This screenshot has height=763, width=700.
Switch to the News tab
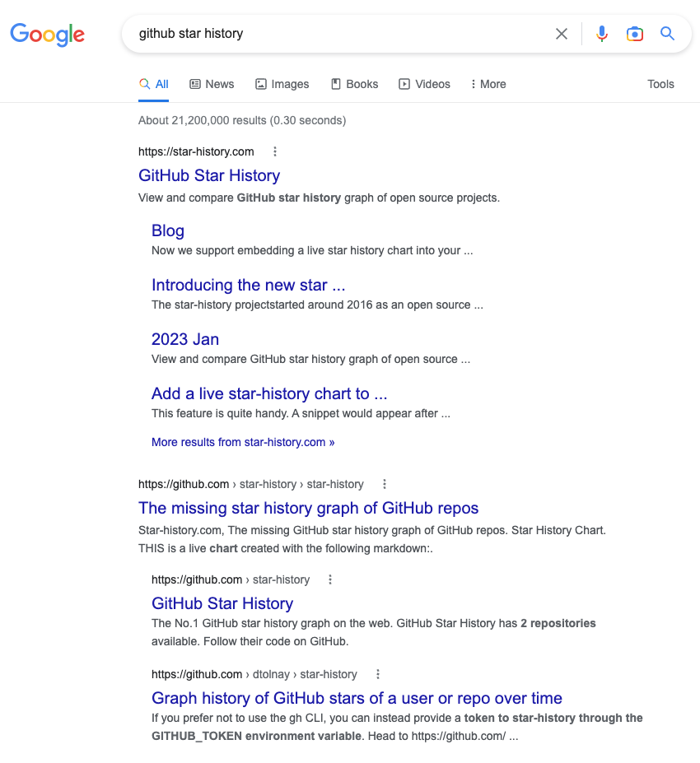point(212,84)
